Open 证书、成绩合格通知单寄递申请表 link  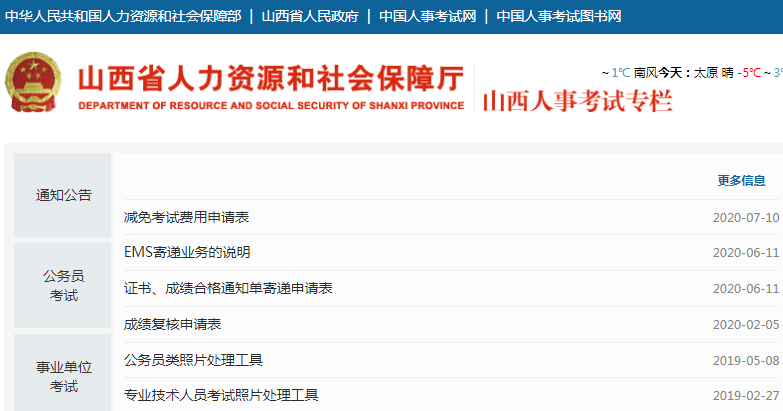pos(228,288)
